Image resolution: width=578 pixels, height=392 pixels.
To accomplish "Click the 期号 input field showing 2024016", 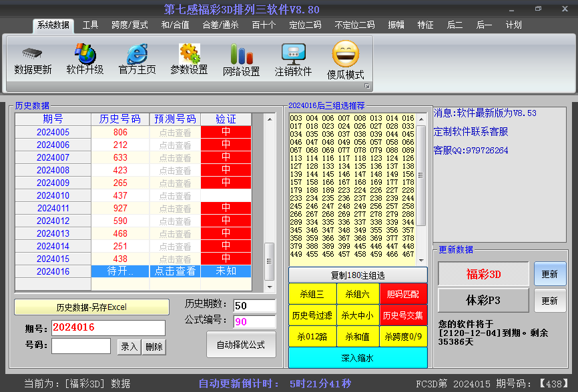I will coord(108,327).
